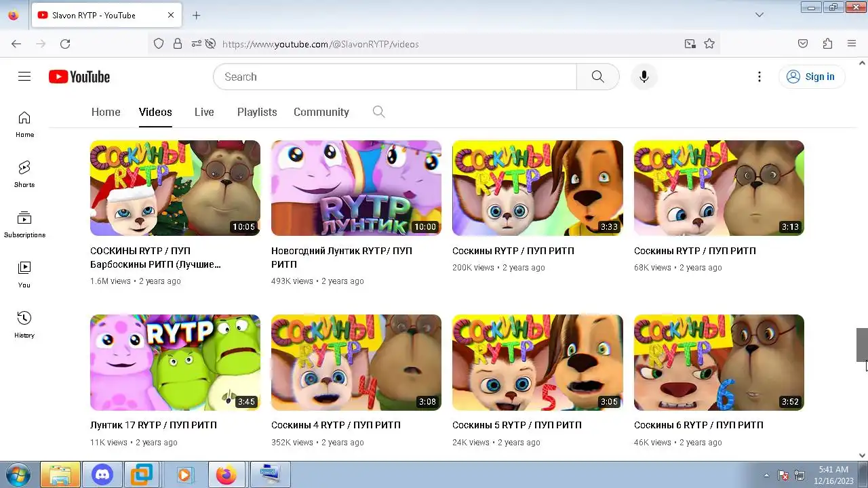Open media player taskbar icon

pos(184,475)
